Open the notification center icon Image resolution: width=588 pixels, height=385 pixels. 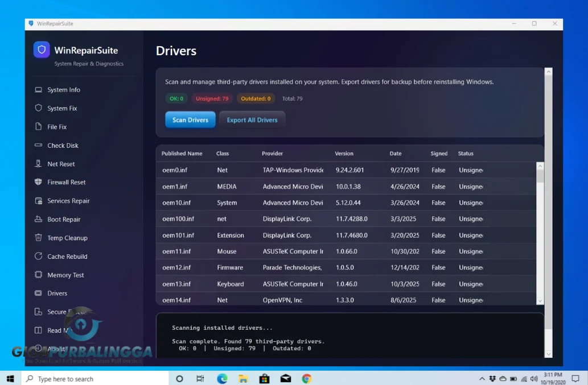click(575, 379)
